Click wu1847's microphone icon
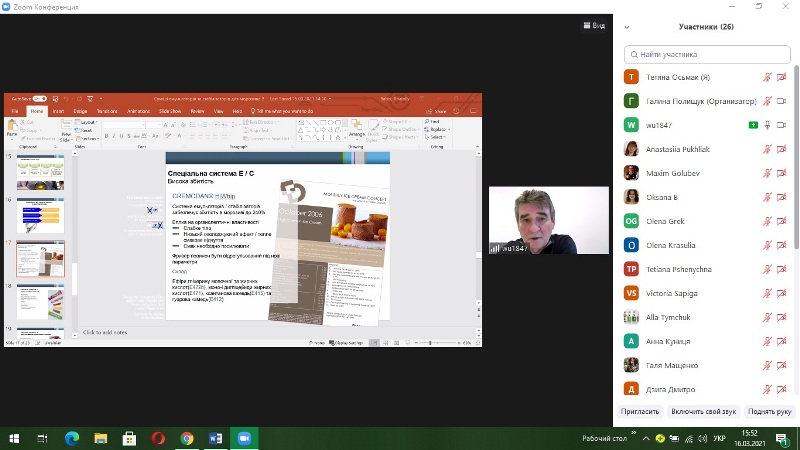Screen dimensions: 800x450 coord(768,125)
